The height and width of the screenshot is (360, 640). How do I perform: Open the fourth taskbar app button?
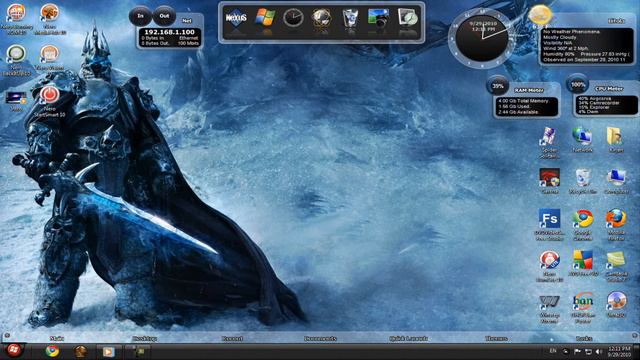[x=137, y=351]
